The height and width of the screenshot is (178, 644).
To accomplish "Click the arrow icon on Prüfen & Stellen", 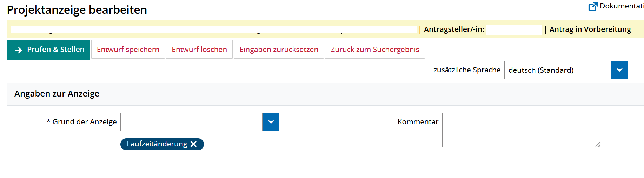I will click(x=19, y=50).
